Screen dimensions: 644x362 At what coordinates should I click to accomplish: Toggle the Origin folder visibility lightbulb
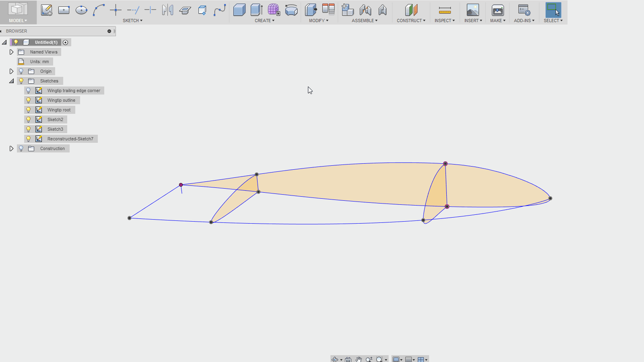(x=21, y=71)
